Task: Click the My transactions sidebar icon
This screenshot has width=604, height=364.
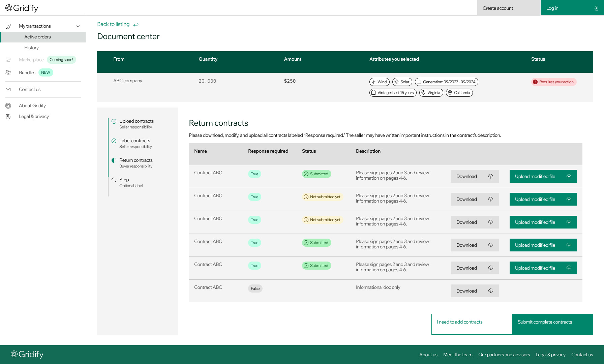Action: click(x=8, y=26)
